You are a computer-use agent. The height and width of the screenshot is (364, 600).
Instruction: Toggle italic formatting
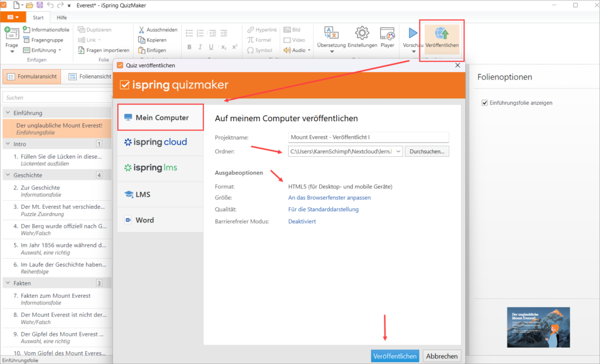200,47
